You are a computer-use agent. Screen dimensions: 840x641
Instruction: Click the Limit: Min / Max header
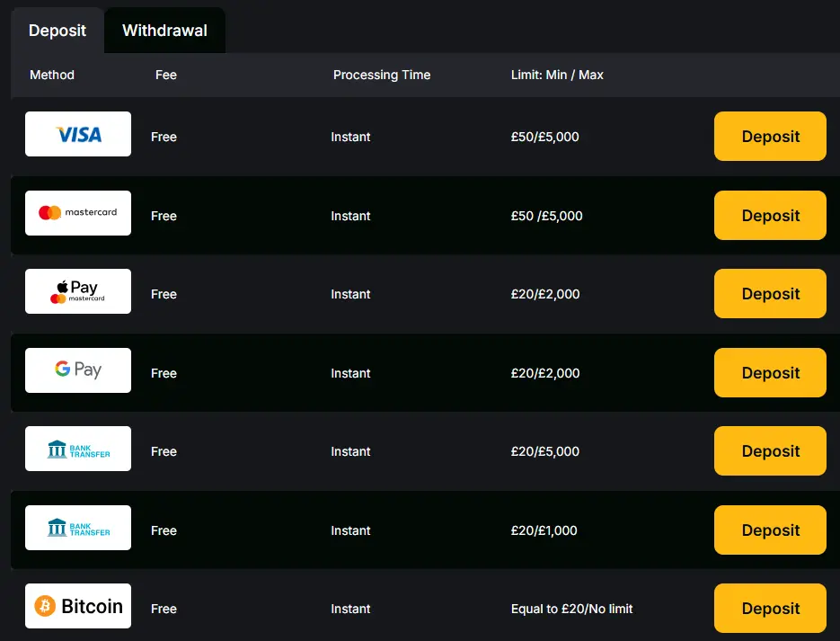point(557,75)
